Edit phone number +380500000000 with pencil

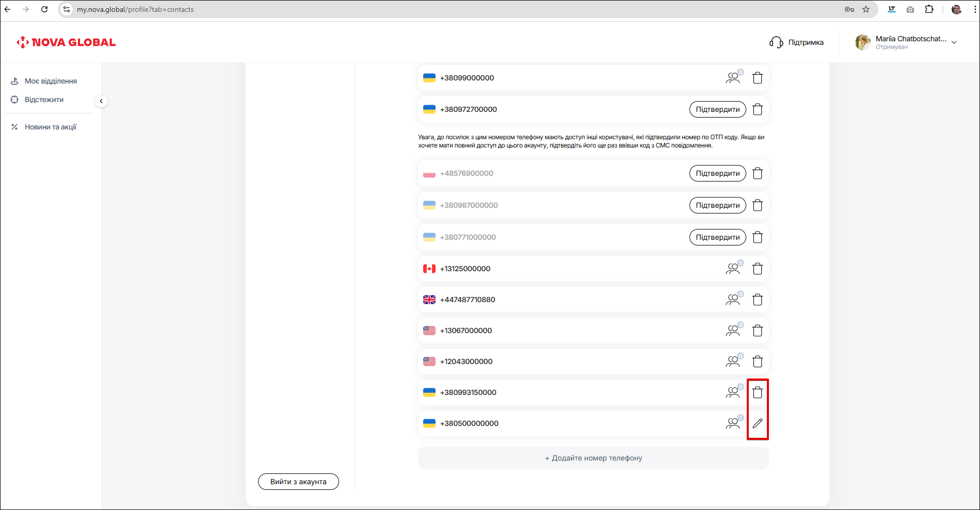pyautogui.click(x=757, y=423)
